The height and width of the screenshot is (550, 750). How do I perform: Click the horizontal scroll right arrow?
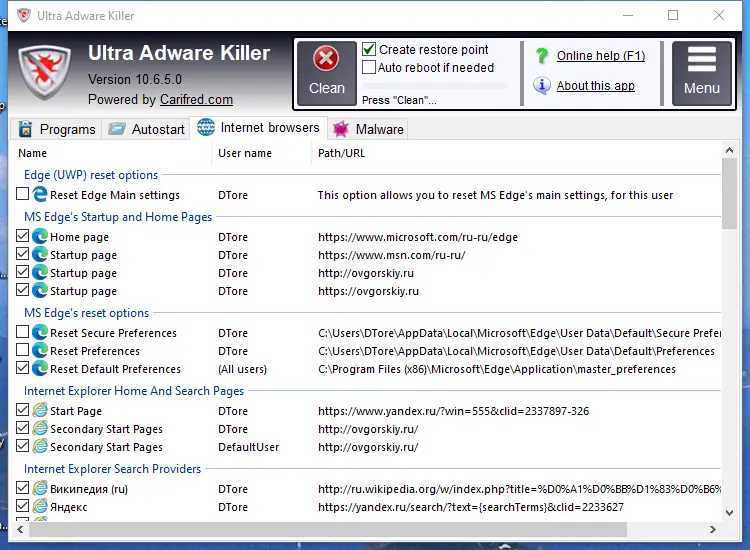point(713,529)
